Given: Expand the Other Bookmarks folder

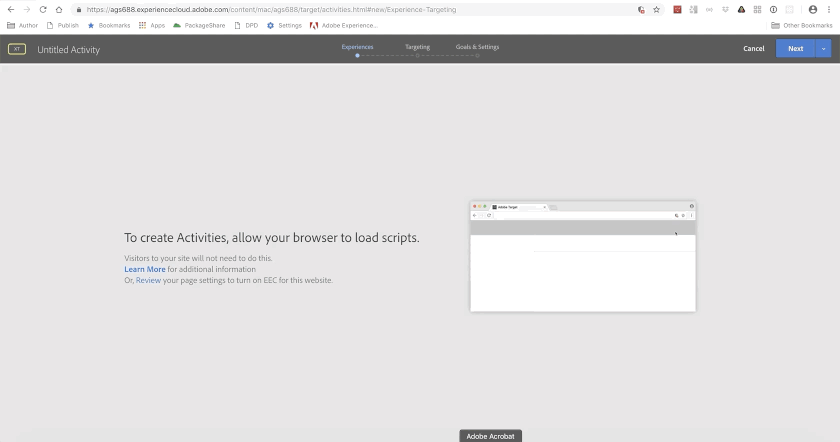Looking at the screenshot, I should [x=801, y=25].
